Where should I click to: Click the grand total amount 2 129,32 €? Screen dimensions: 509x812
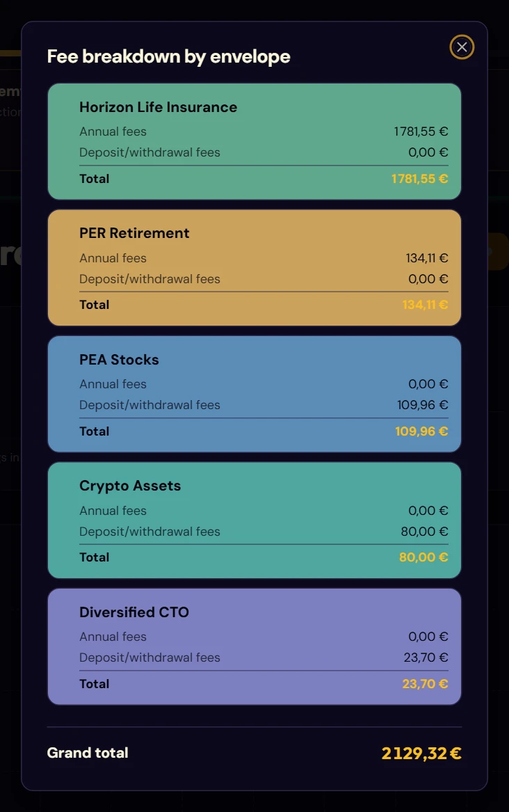pos(421,753)
